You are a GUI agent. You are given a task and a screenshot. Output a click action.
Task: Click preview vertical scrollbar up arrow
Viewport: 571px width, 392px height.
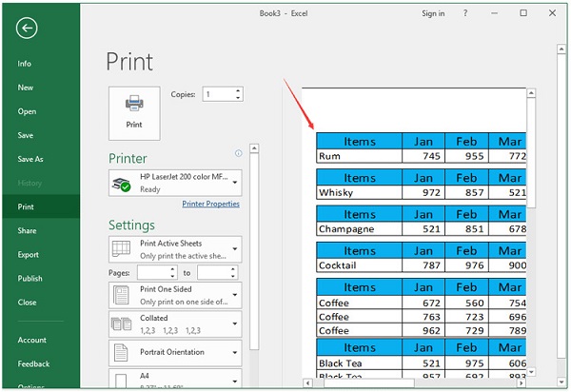tap(531, 93)
